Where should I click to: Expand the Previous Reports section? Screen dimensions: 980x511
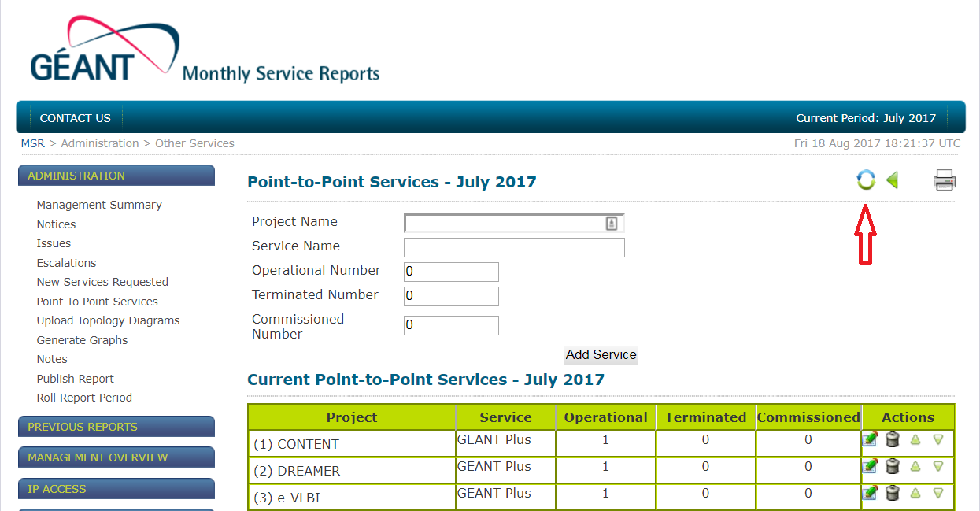tap(116, 427)
